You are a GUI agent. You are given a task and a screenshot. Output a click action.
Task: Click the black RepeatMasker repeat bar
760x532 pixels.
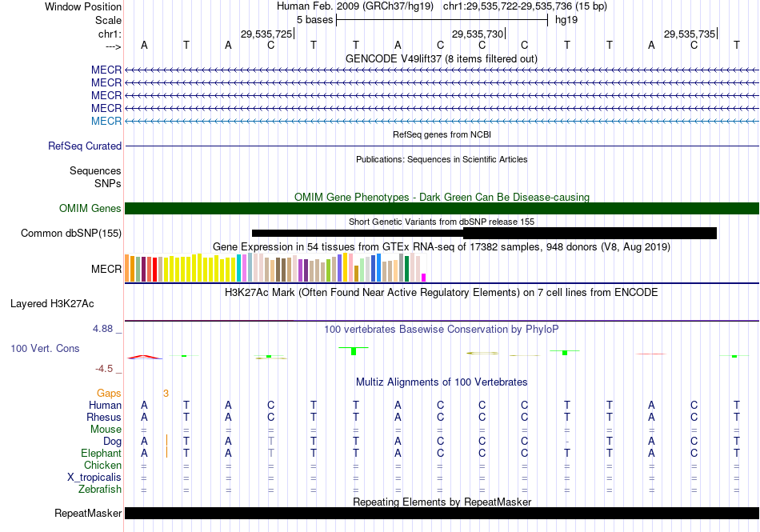(x=442, y=513)
